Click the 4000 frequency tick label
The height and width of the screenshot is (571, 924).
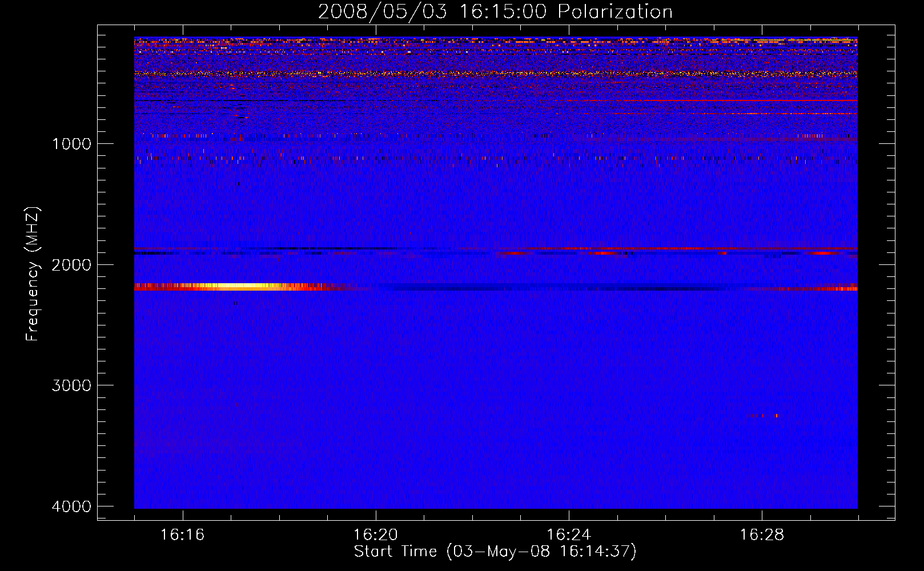click(71, 506)
